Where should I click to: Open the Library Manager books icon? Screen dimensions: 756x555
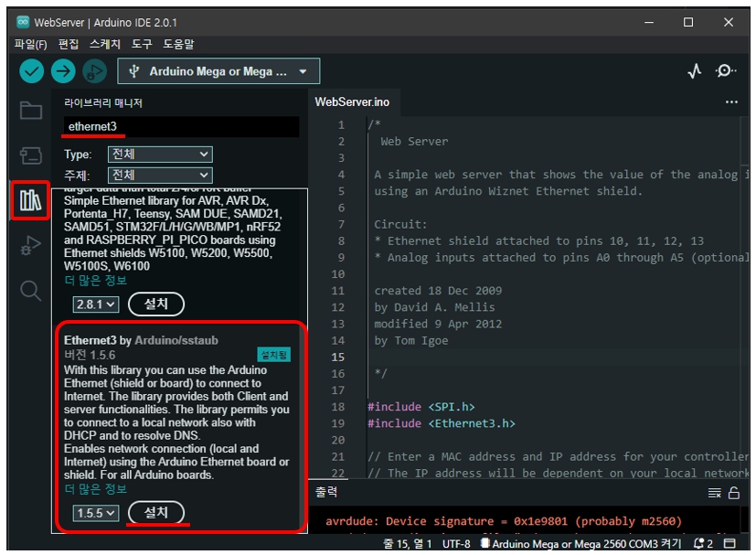(31, 200)
